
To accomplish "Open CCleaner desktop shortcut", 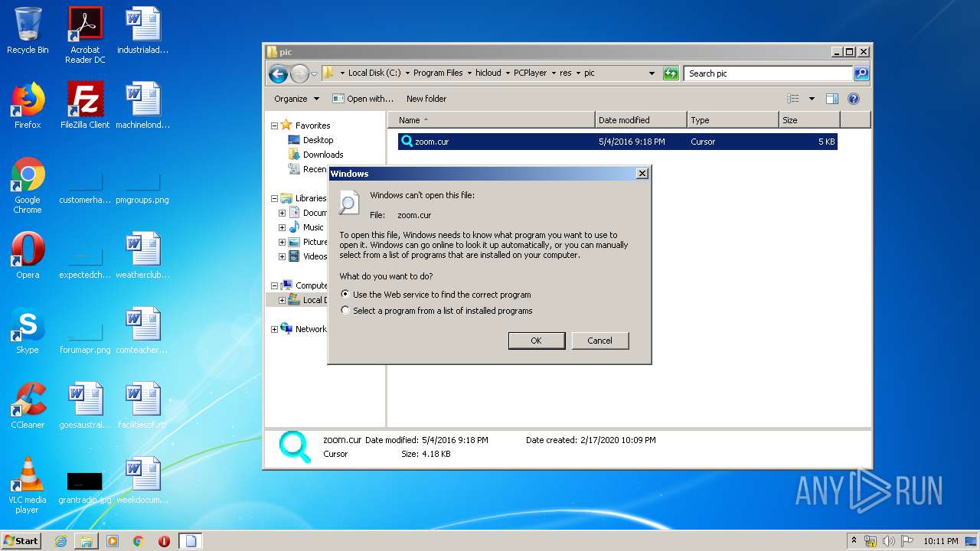I will [28, 405].
